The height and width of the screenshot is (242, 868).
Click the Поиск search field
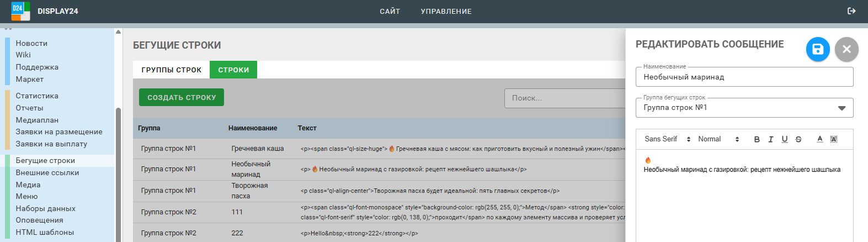pos(564,98)
